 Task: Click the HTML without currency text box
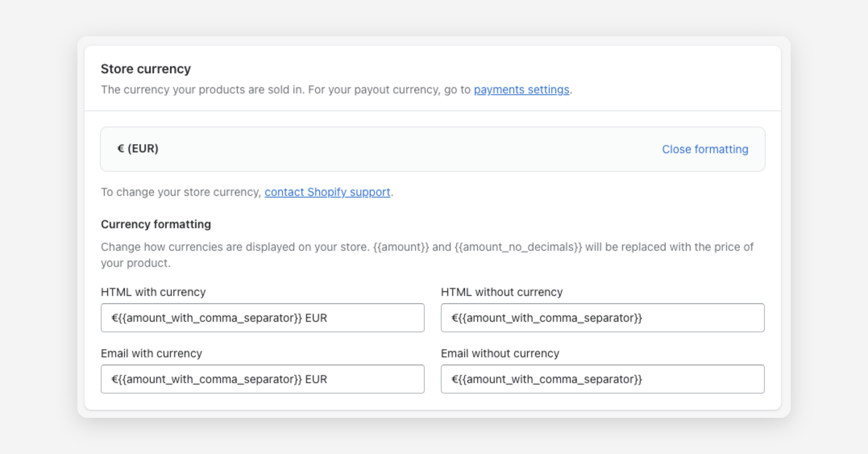(602, 318)
